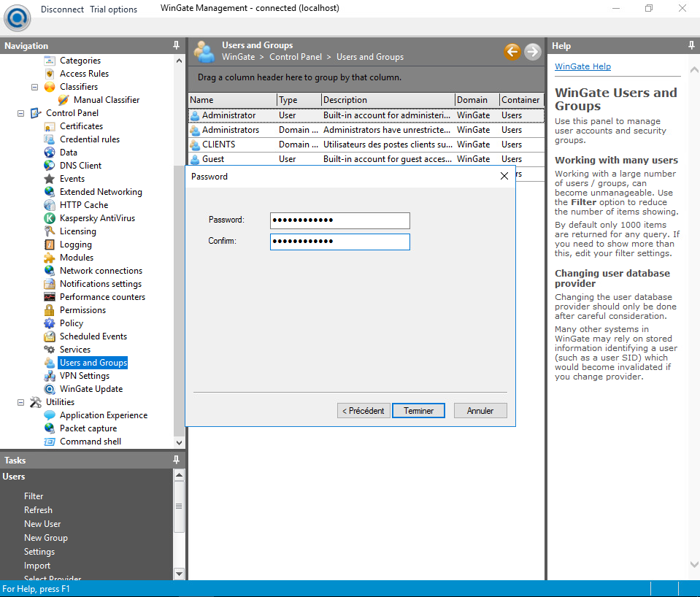Click the orange back arrow button
This screenshot has height=597, width=700.
tap(512, 51)
